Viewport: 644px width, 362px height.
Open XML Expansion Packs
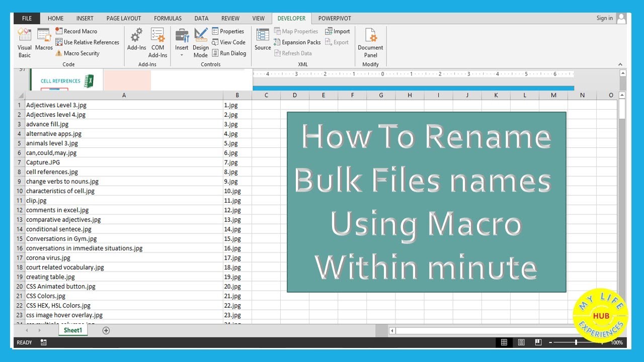[297, 42]
